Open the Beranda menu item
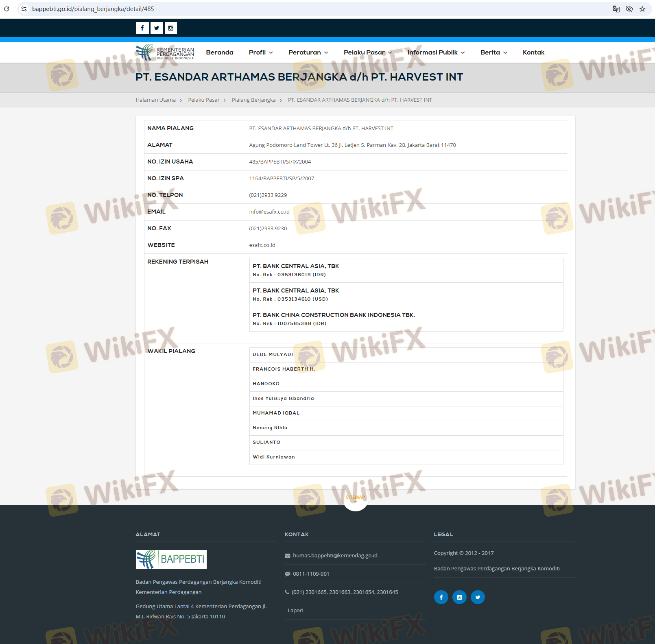The image size is (655, 644). click(220, 52)
